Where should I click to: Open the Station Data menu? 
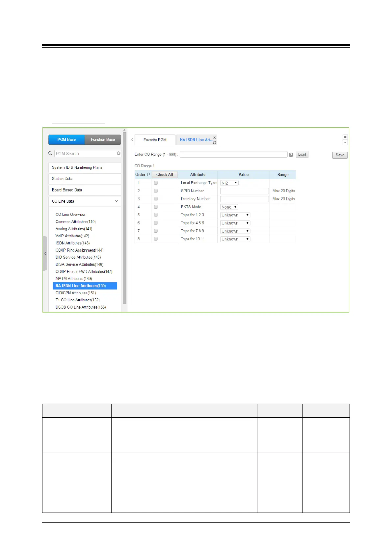(x=85, y=179)
